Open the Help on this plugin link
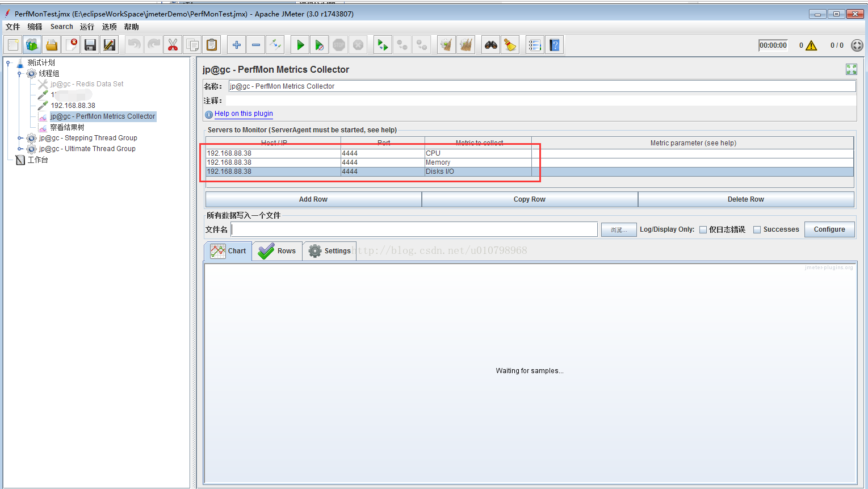Screen dimensions: 868x489 pos(244,114)
